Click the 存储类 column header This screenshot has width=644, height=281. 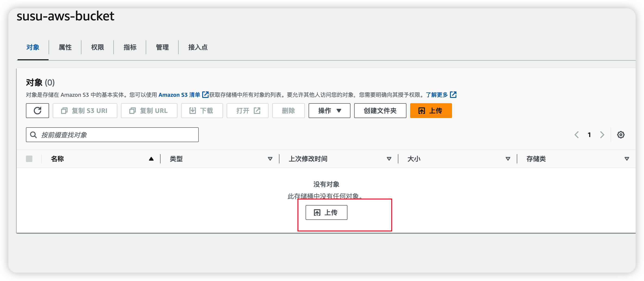[536, 159]
